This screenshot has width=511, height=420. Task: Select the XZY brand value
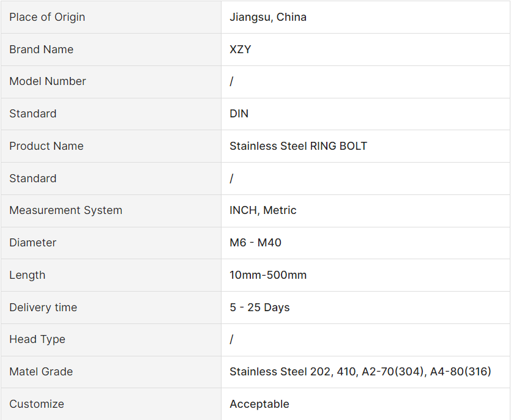[x=241, y=50]
